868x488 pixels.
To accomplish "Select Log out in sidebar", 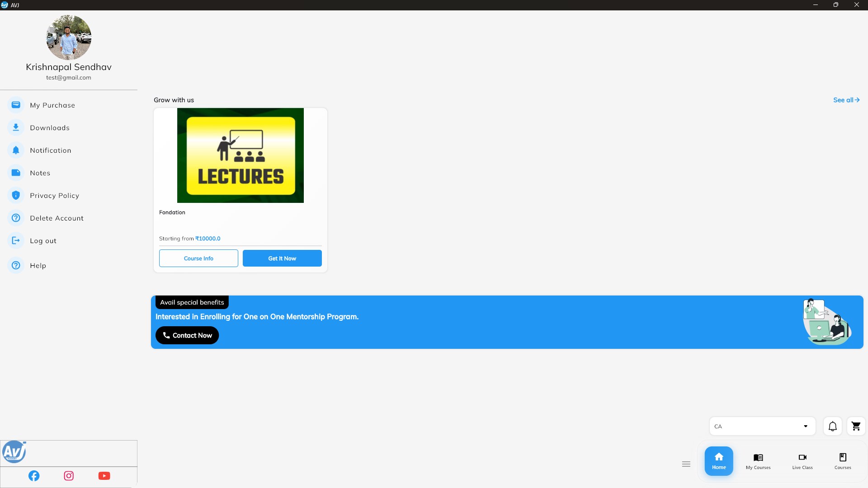I will tap(69, 240).
